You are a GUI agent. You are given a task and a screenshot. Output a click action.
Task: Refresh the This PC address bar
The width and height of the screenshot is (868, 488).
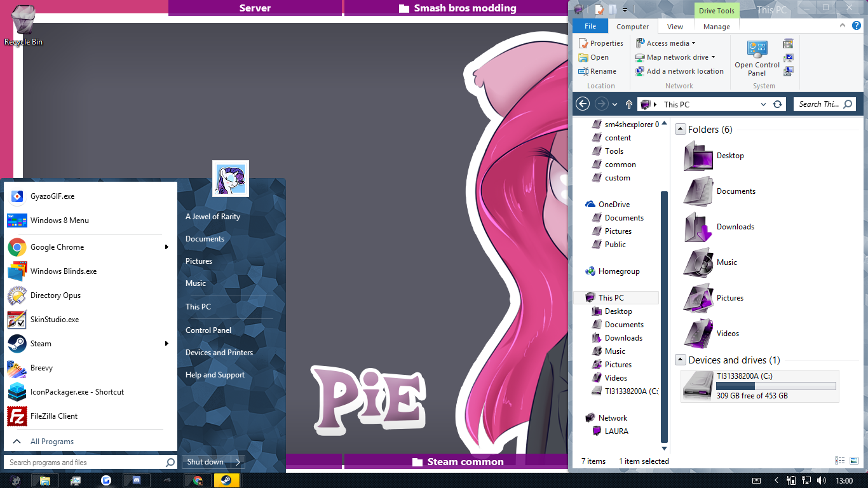777,104
